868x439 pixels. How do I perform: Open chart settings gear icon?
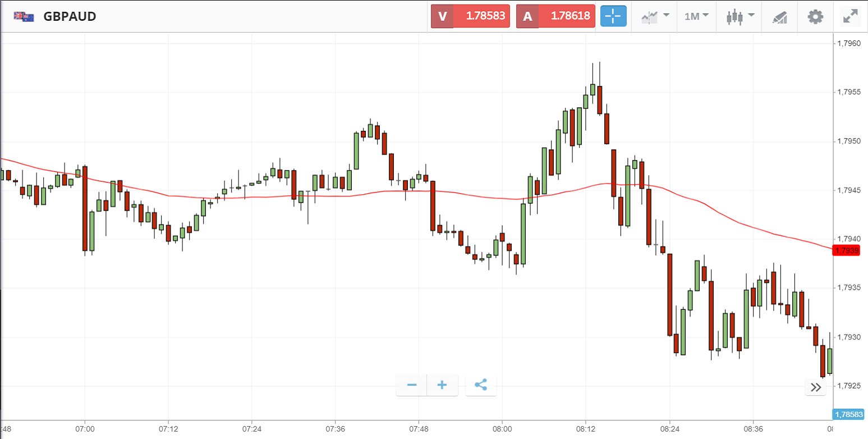(x=815, y=16)
